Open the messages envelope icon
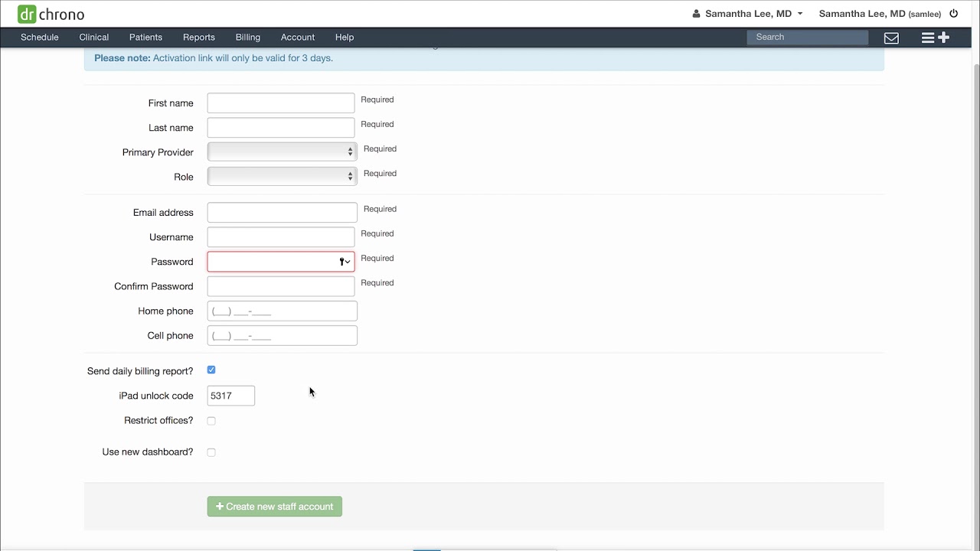The width and height of the screenshot is (980, 551). click(891, 37)
